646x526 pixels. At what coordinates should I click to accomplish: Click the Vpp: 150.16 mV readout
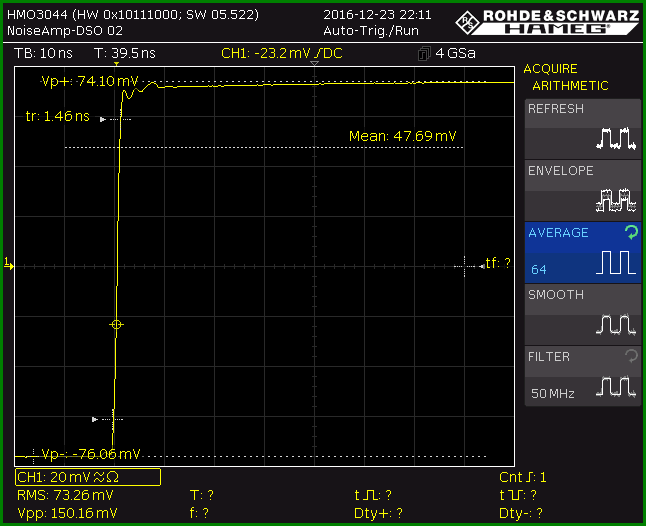click(x=67, y=513)
